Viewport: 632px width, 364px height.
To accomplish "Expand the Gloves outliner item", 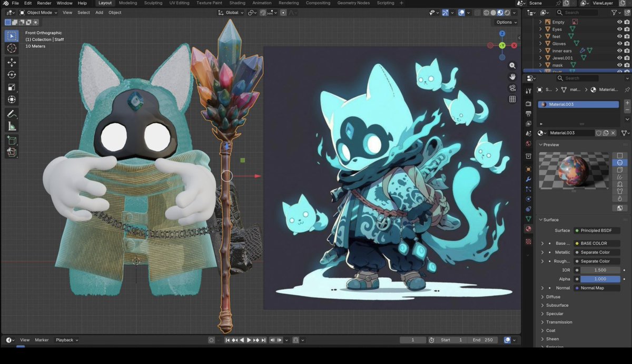I will pos(541,44).
